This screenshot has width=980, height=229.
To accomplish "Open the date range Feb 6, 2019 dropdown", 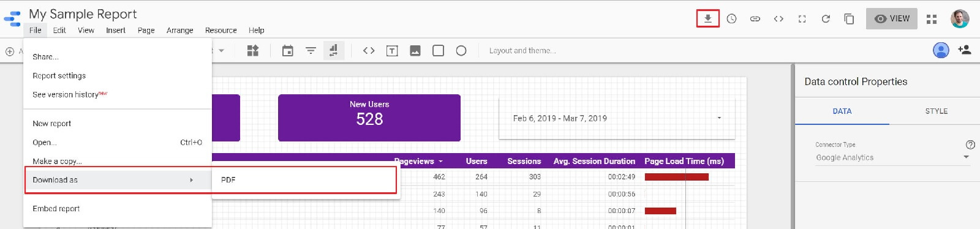I will coord(617,118).
